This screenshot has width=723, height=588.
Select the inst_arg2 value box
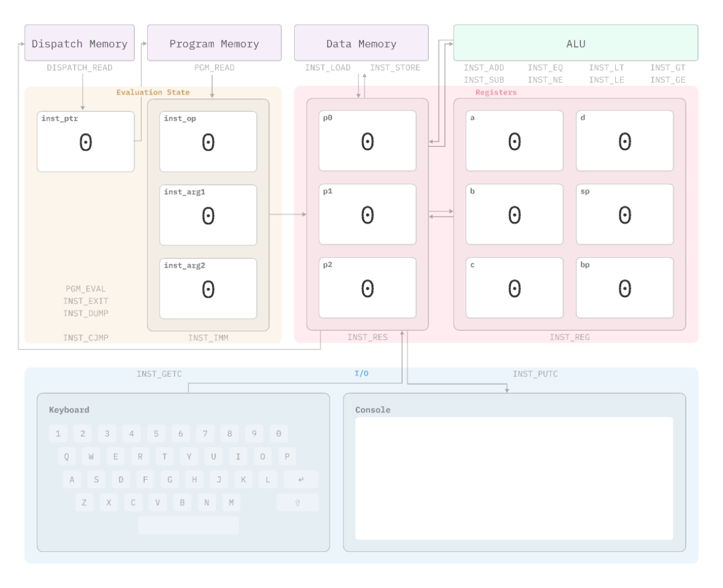[x=208, y=289]
